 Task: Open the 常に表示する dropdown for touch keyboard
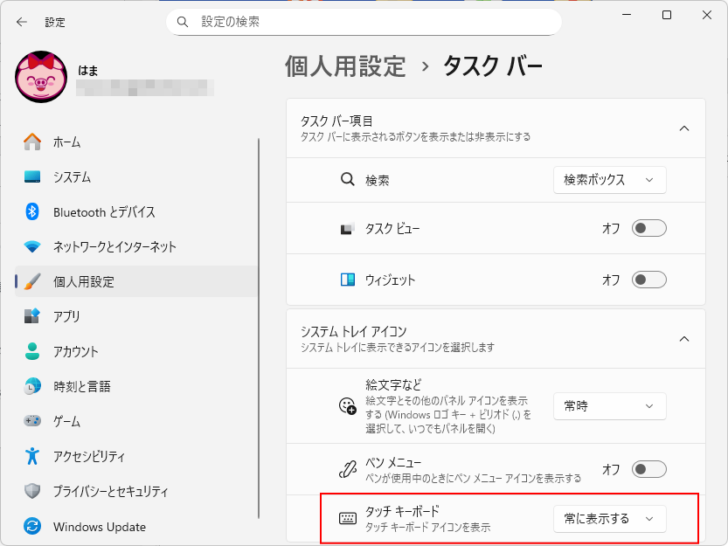coord(610,519)
